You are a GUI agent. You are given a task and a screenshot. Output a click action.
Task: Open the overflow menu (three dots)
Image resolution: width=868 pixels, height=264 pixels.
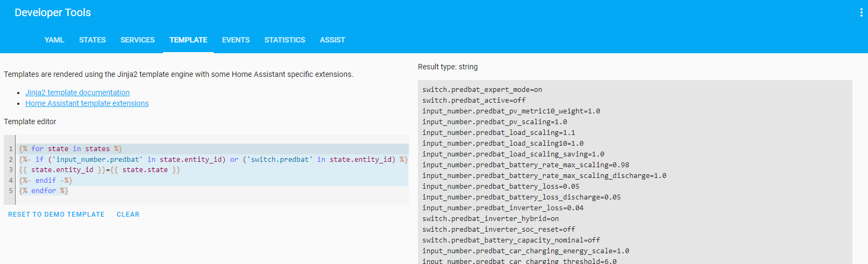(x=861, y=12)
